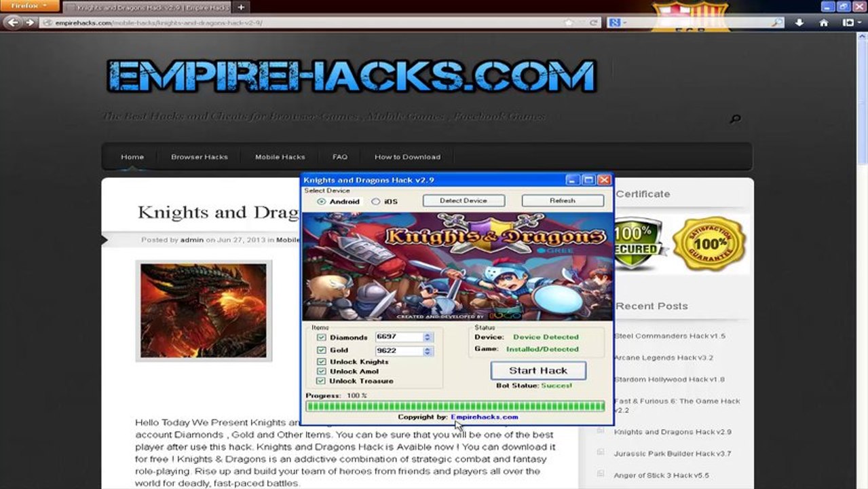Reload page using the refresh icon
Image resolution: width=868 pixels, height=489 pixels.
point(594,22)
